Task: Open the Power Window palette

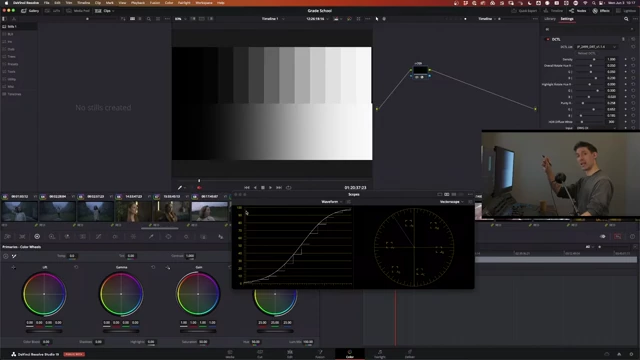Action: [168, 236]
